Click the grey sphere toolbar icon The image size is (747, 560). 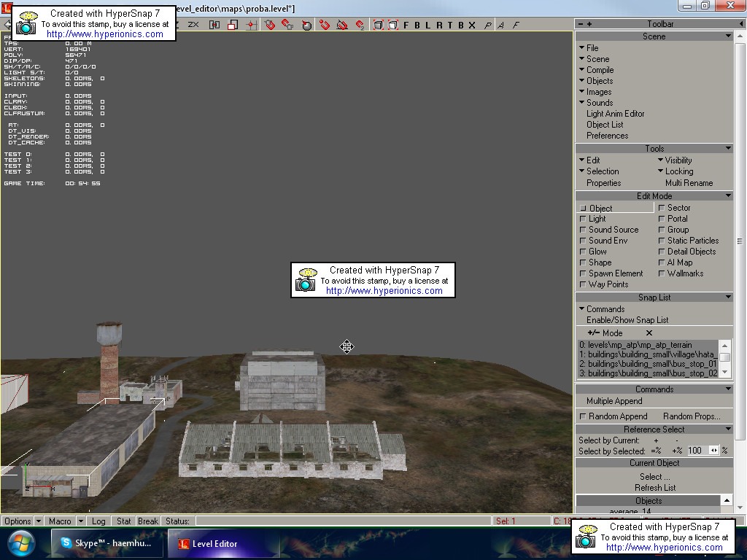(307, 25)
